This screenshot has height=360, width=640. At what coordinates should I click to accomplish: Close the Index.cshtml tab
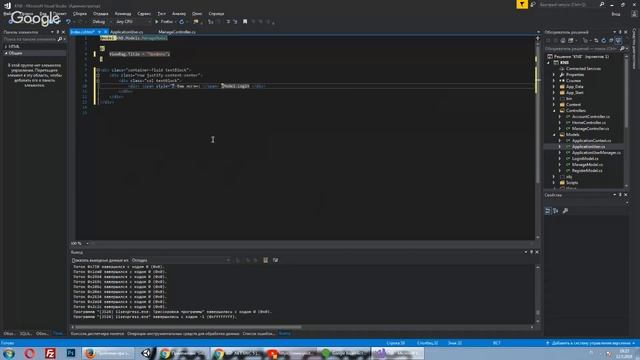click(x=105, y=32)
